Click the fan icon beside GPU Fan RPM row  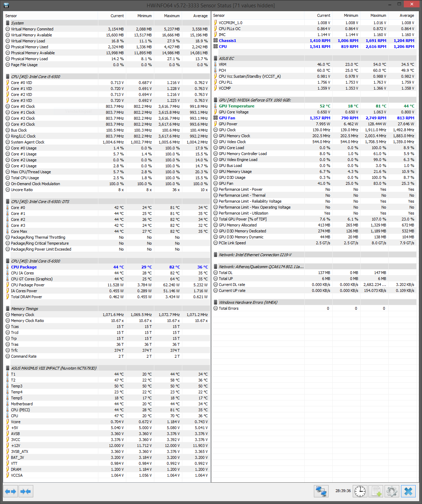[216, 118]
